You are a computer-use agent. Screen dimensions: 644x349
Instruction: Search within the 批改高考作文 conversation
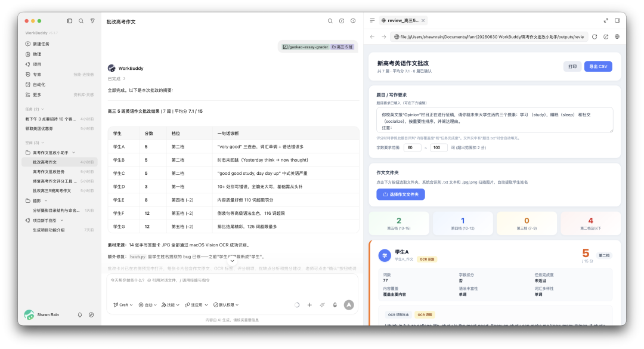click(x=330, y=21)
